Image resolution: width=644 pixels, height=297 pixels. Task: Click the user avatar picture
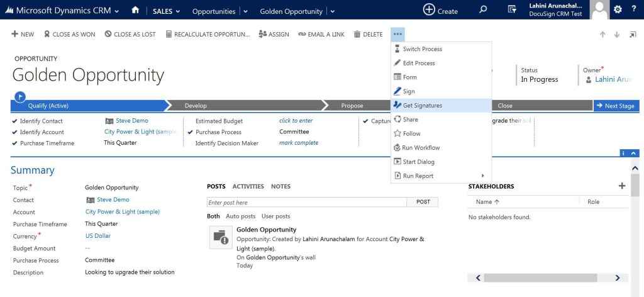click(599, 10)
